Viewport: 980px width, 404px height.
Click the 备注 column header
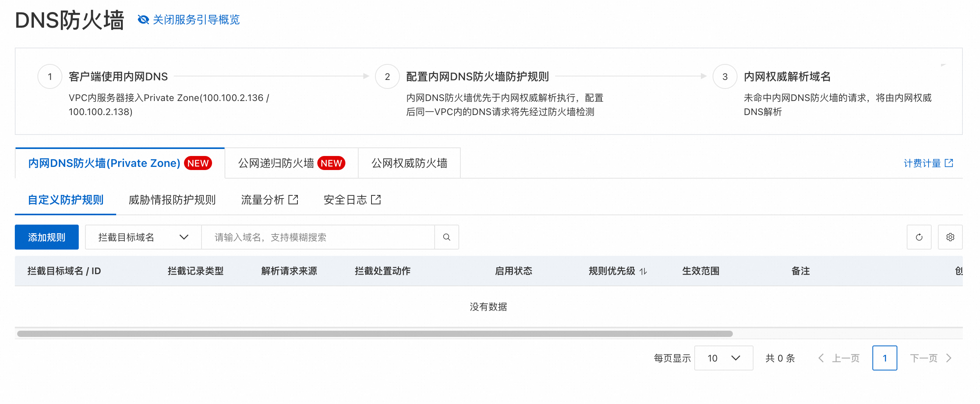tap(801, 271)
